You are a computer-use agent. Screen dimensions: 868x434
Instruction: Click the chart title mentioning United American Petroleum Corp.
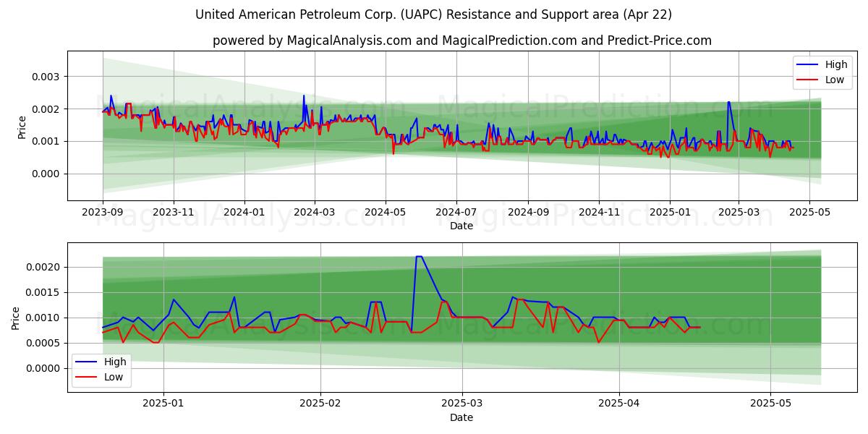click(433, 14)
